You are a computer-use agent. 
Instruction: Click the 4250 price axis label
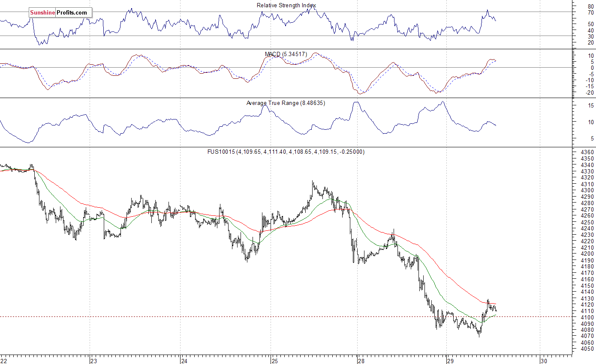[587, 222]
